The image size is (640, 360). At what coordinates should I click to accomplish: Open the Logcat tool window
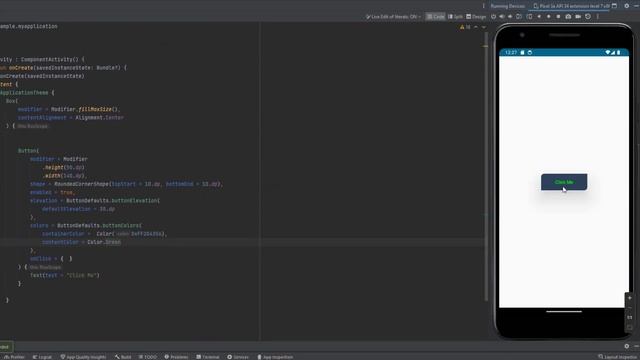pos(42,357)
